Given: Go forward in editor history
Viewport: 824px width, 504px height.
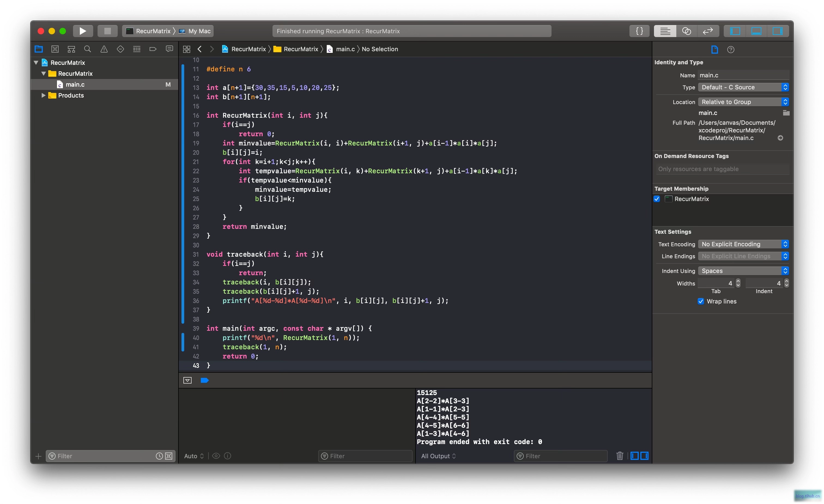Looking at the screenshot, I should [x=212, y=49].
